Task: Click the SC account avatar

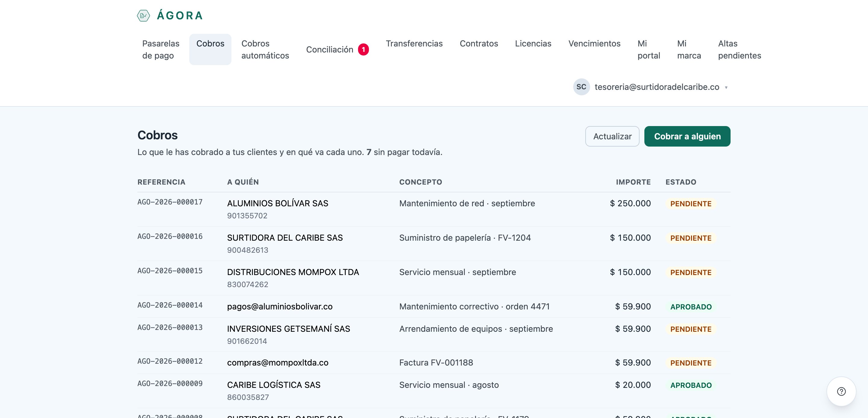Action: tap(581, 87)
